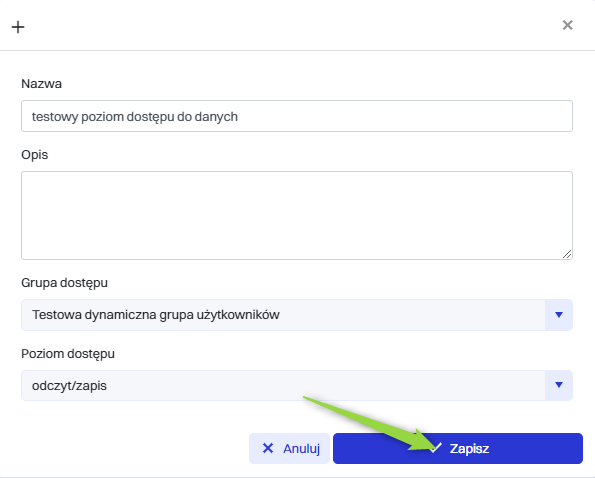This screenshot has height=478, width=595.
Task: Open the combo showing Testowa dynamiczna grupa użytkowników
Action: [297, 314]
